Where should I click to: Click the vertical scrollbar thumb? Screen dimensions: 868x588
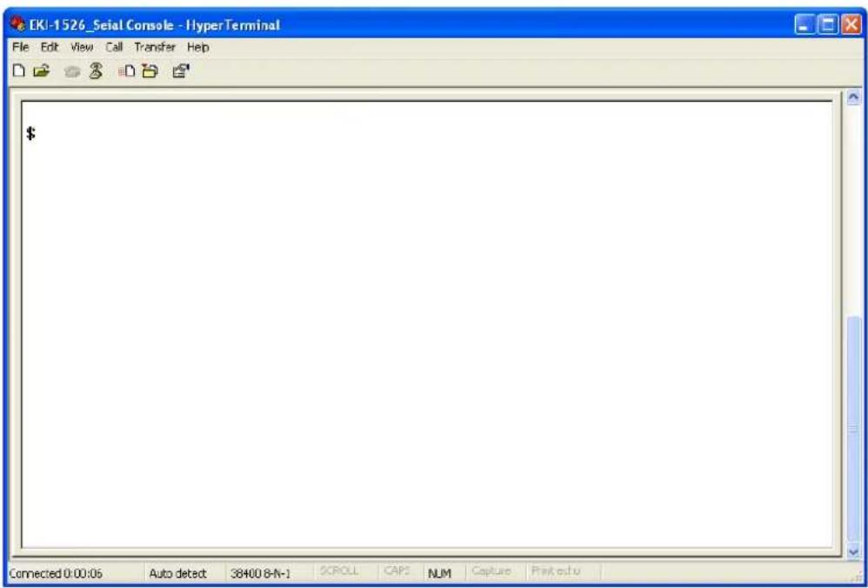(853, 429)
